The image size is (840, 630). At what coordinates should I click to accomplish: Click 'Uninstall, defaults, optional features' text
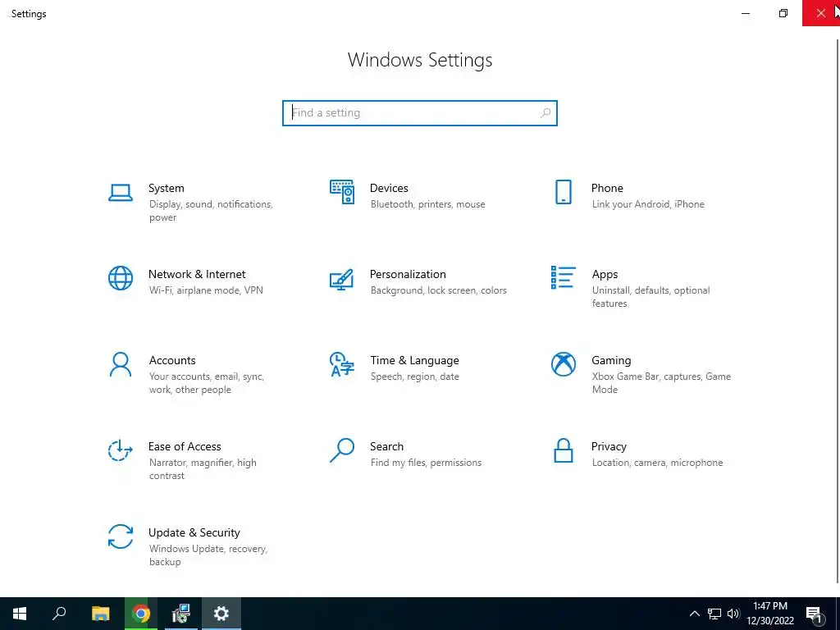coord(651,297)
